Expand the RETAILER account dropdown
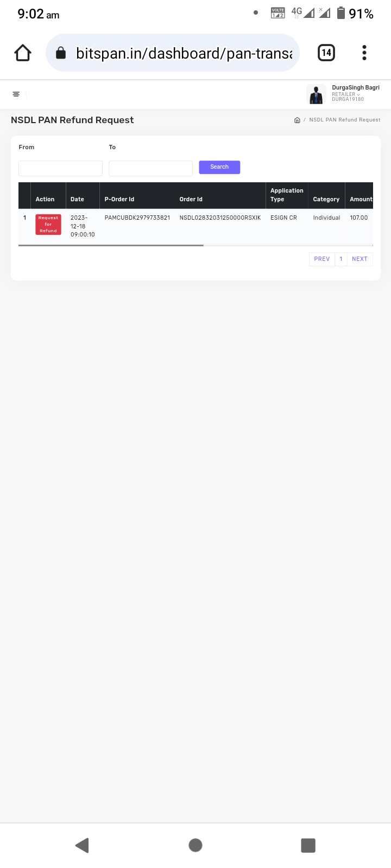391x868 pixels. click(346, 94)
